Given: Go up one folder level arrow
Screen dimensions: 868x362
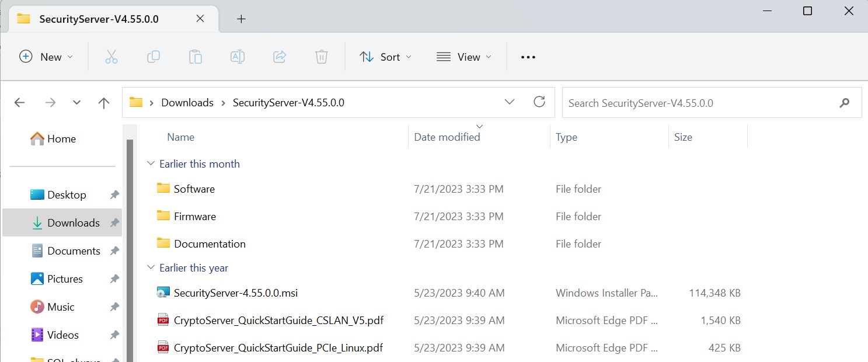Looking at the screenshot, I should click(104, 103).
